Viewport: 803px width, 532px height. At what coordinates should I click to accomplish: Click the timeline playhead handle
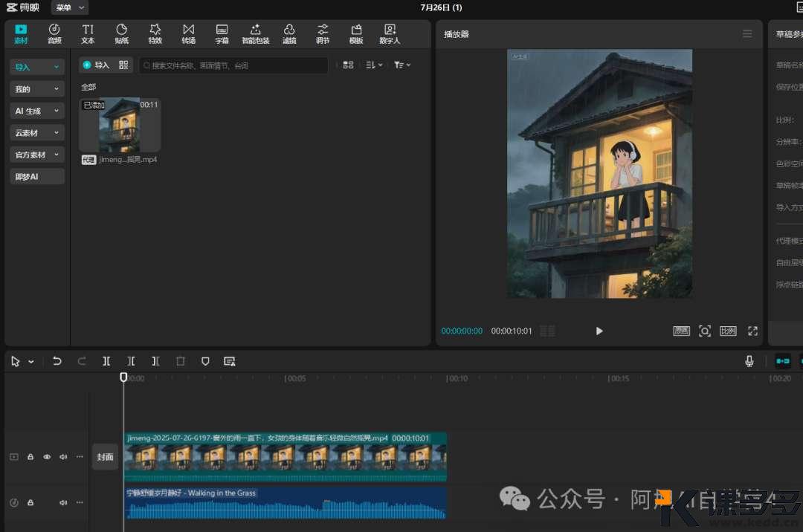click(123, 377)
